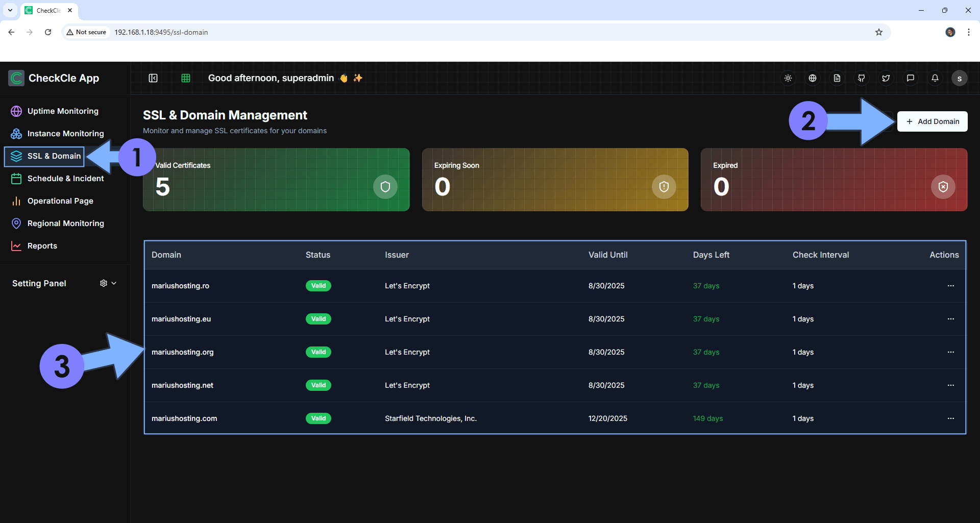The height and width of the screenshot is (523, 980).
Task: Click Starfield Technologies, Inc. issuer cell
Action: coord(431,418)
